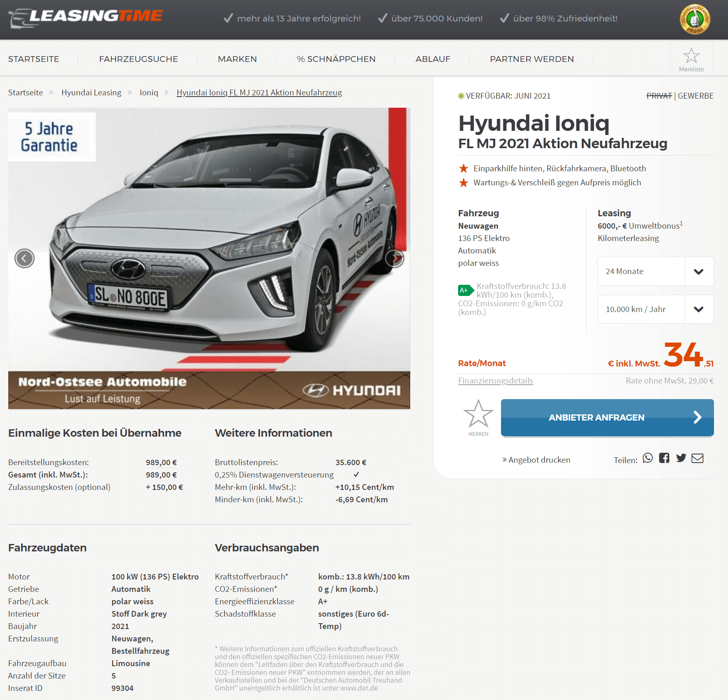Screen dimensions: 728x700
Task: Click Hyundai Ioniq FL MJ 2021 breadcrumb link
Action: pos(259,92)
